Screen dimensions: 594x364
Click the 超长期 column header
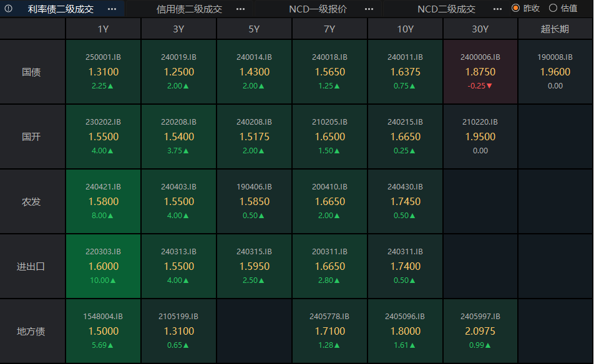(555, 29)
